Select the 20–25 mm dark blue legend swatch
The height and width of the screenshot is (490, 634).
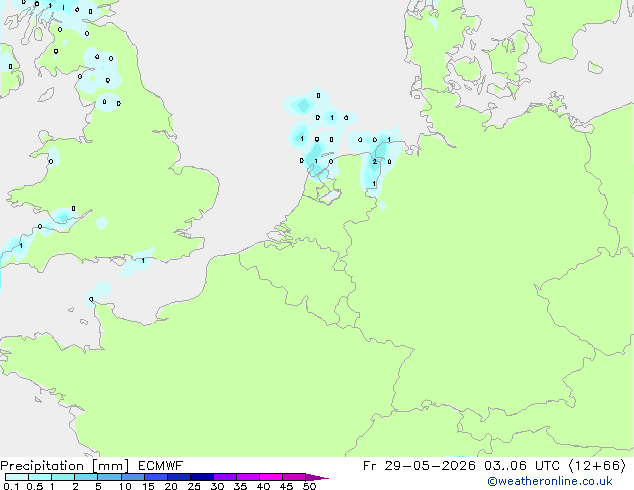pos(179,477)
